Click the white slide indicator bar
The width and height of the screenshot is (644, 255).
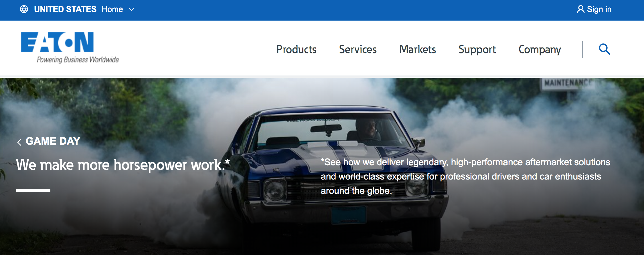pyautogui.click(x=33, y=190)
